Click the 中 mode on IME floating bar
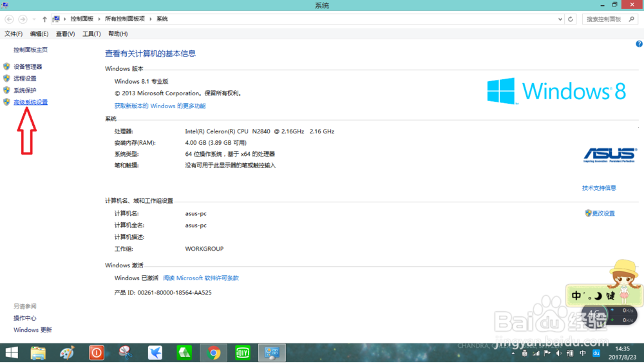The height and width of the screenshot is (364, 644). pyautogui.click(x=576, y=296)
